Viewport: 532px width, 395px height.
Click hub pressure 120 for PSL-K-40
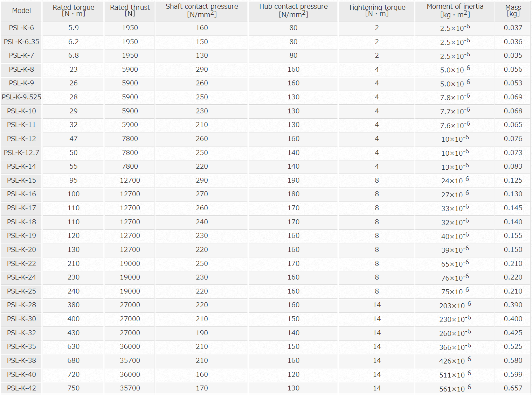(293, 375)
